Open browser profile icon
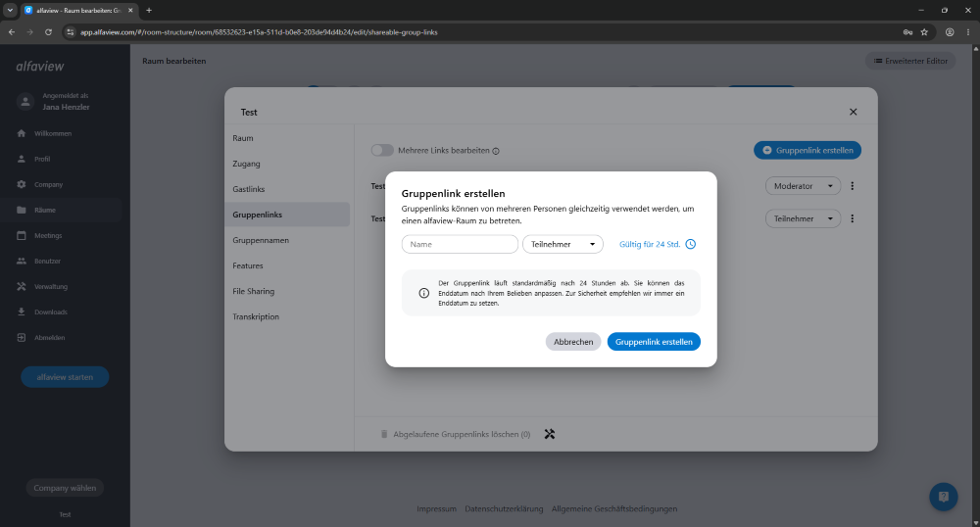Image resolution: width=980 pixels, height=527 pixels. point(950,32)
